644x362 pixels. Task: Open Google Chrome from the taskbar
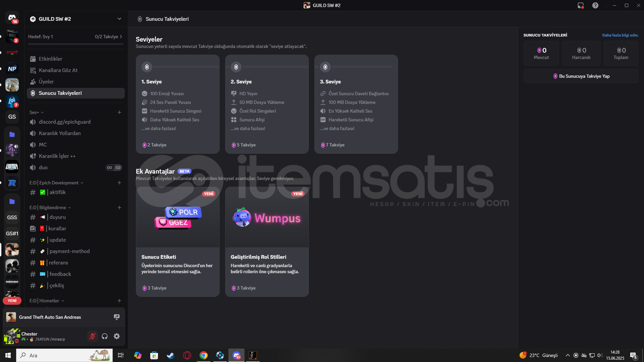point(204,355)
